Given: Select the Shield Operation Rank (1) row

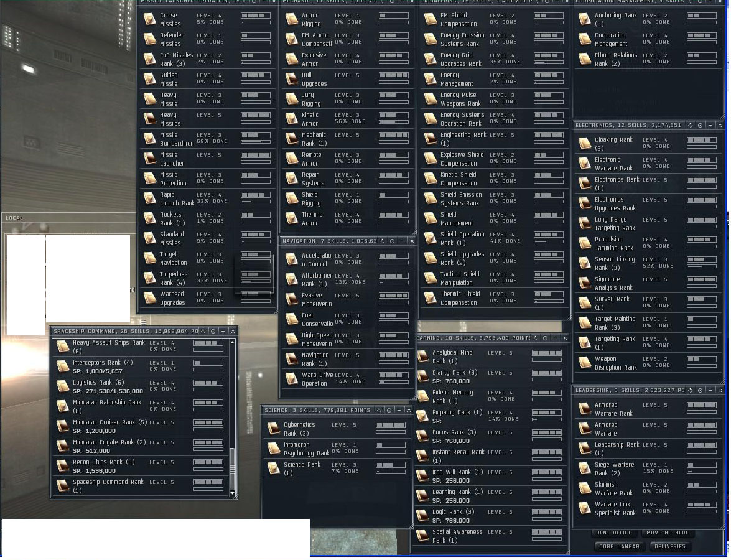Looking at the screenshot, I should (x=495, y=238).
